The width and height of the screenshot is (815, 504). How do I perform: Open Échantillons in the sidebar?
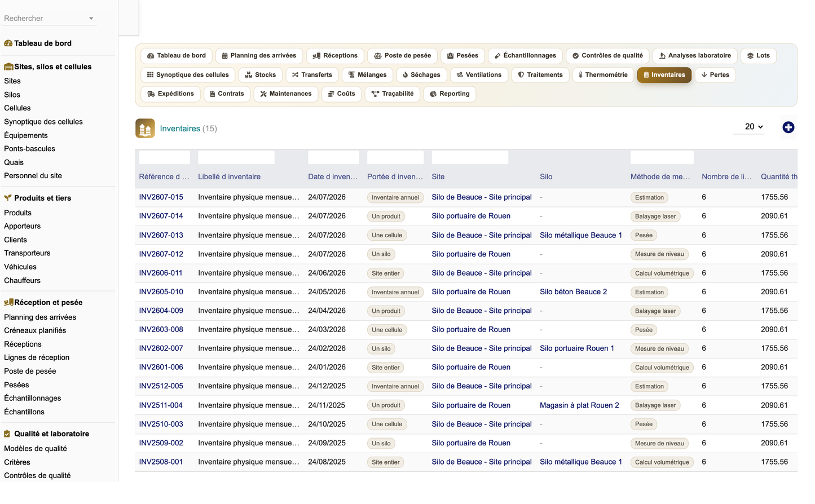point(24,412)
